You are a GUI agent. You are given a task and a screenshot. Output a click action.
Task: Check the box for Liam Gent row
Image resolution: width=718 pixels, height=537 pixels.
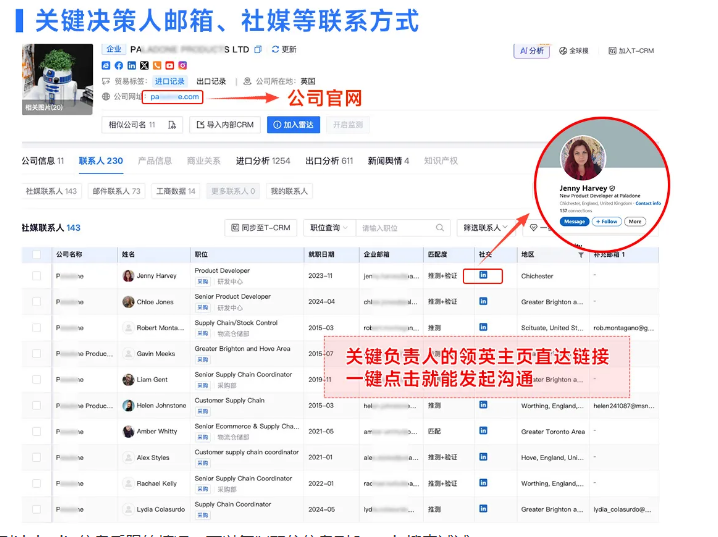(x=37, y=380)
